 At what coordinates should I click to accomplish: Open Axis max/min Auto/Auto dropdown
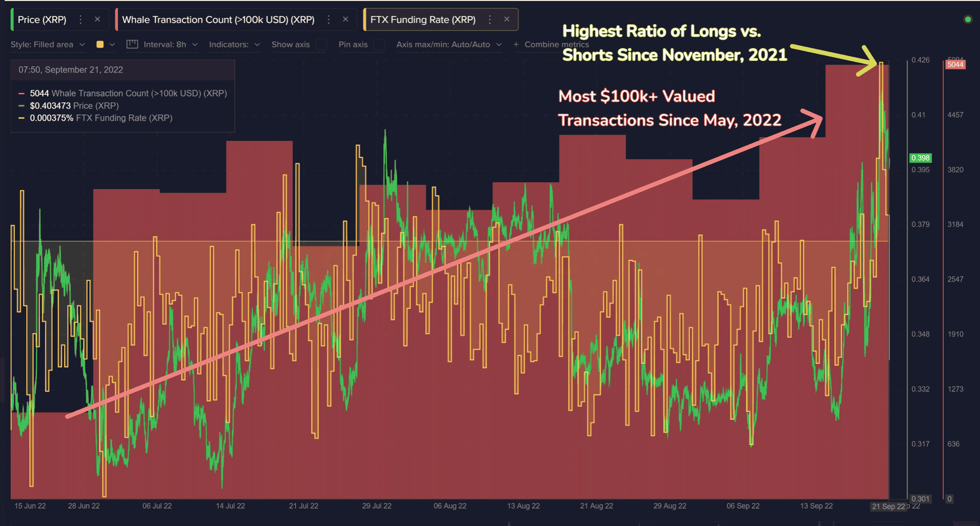[449, 45]
